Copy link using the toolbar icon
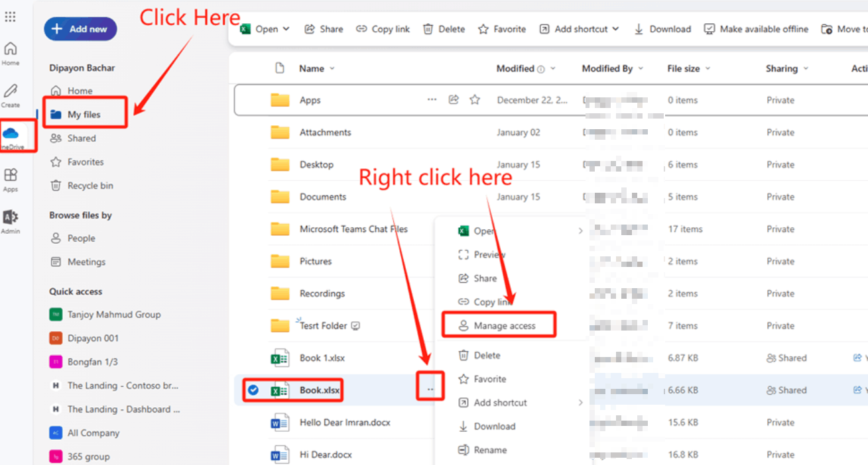The image size is (868, 465). point(383,28)
